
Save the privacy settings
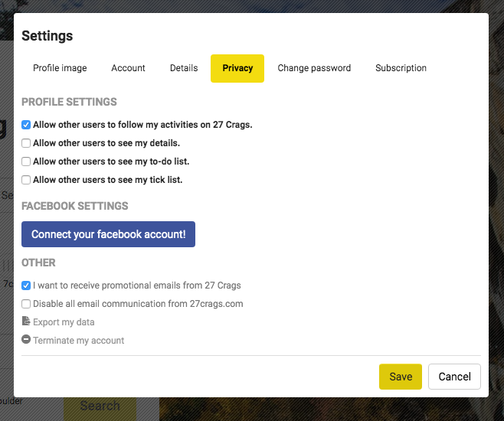pos(401,377)
